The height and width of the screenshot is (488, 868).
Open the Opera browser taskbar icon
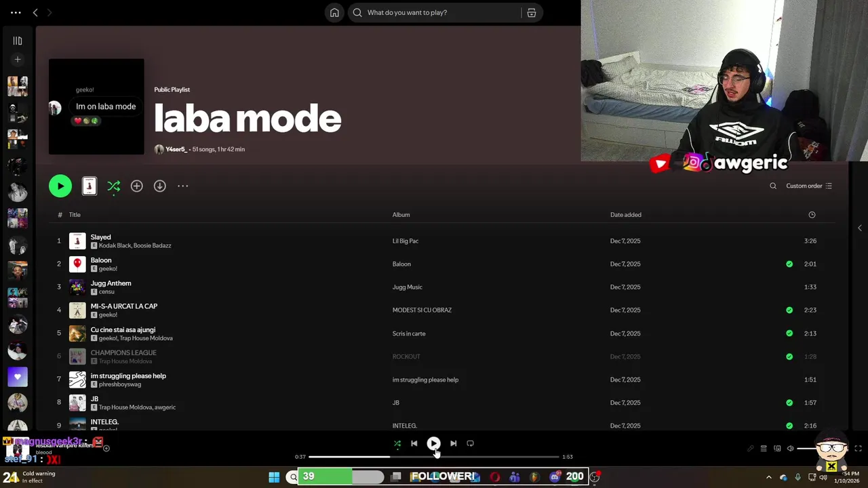pyautogui.click(x=495, y=477)
